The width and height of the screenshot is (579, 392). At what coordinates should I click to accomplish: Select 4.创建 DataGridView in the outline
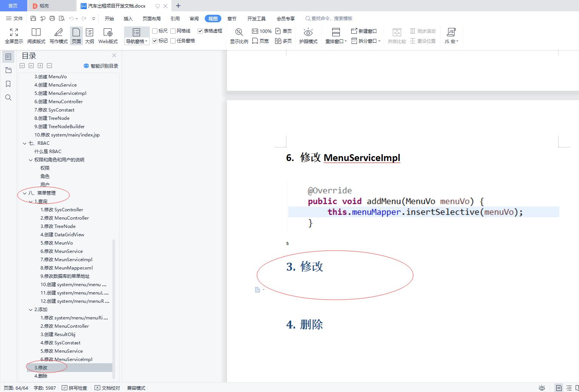[62, 234]
